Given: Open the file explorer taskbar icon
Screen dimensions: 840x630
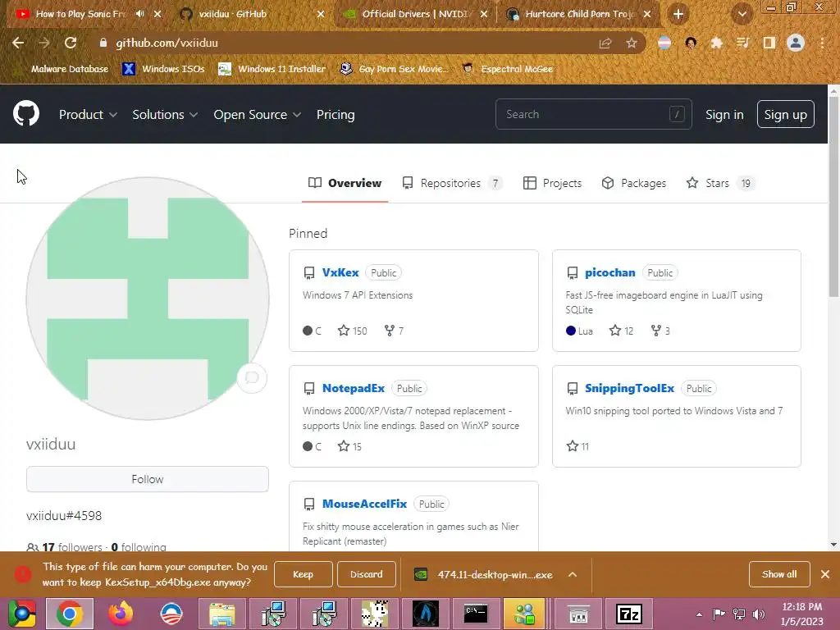Looking at the screenshot, I should click(x=221, y=614).
